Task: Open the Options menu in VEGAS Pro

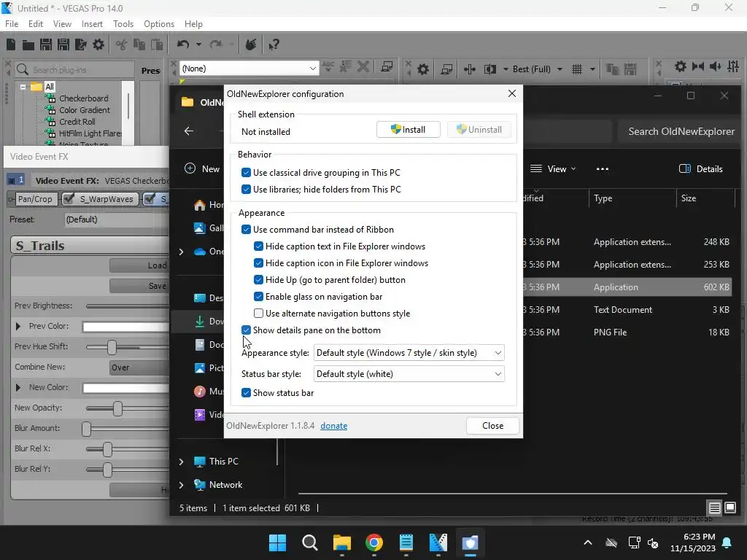Action: (159, 24)
